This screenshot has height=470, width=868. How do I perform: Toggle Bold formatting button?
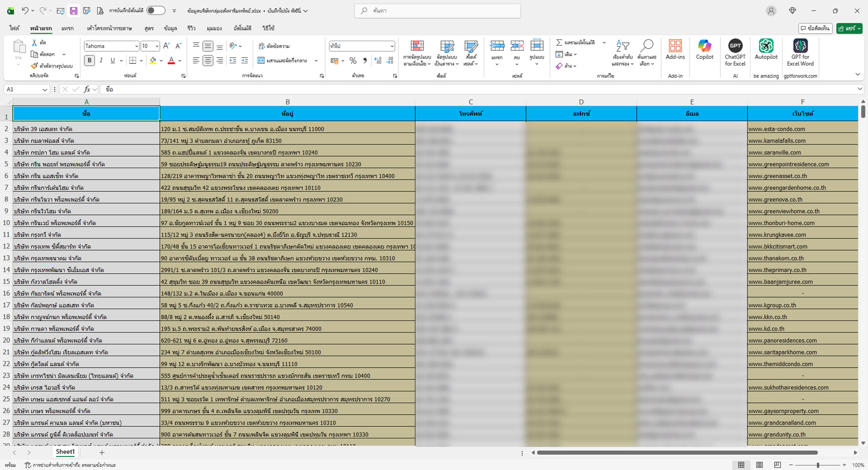tap(89, 61)
